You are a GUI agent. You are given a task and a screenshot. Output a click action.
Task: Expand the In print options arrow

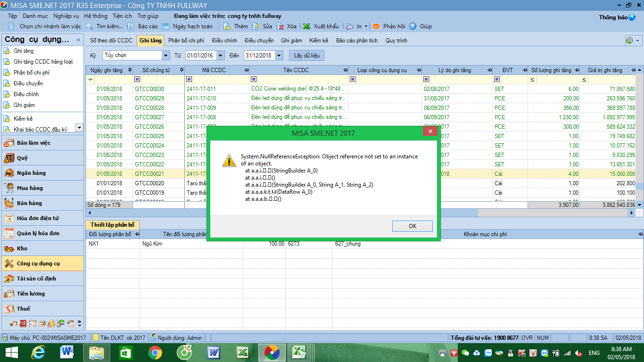366,26
